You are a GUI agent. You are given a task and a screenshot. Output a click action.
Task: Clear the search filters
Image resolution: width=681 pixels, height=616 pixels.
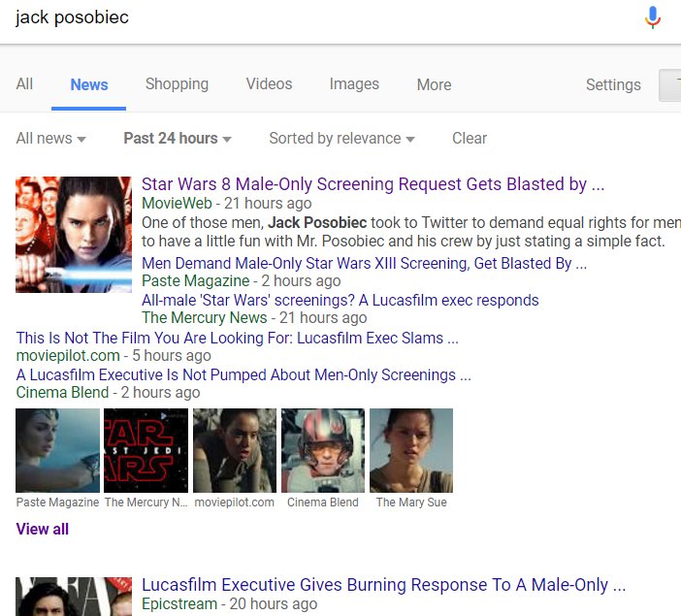(470, 138)
